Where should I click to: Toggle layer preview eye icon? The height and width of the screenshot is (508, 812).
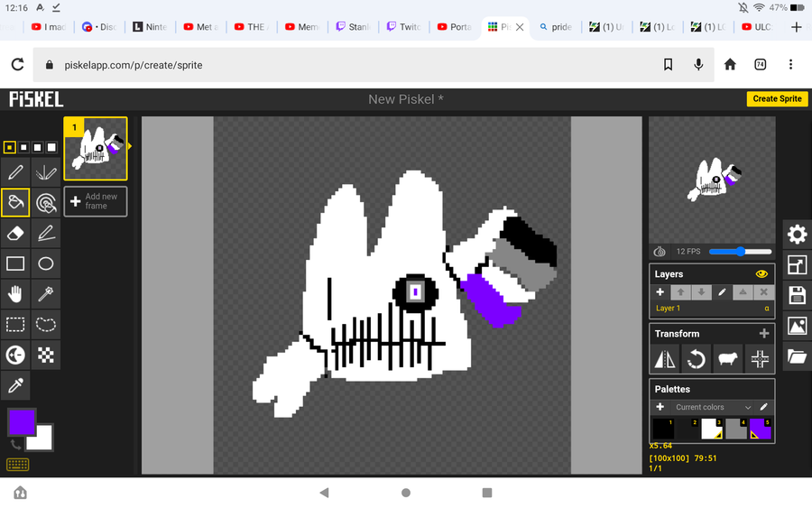pyautogui.click(x=761, y=274)
